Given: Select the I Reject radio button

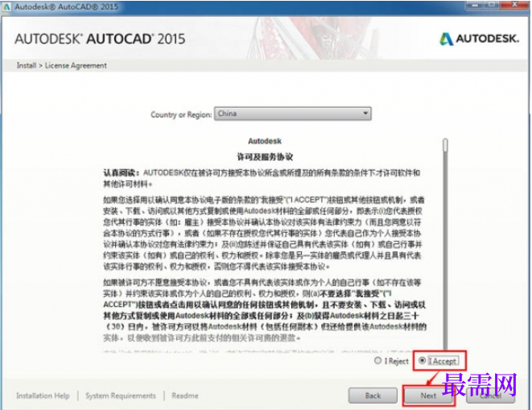Looking at the screenshot, I should 377,360.
